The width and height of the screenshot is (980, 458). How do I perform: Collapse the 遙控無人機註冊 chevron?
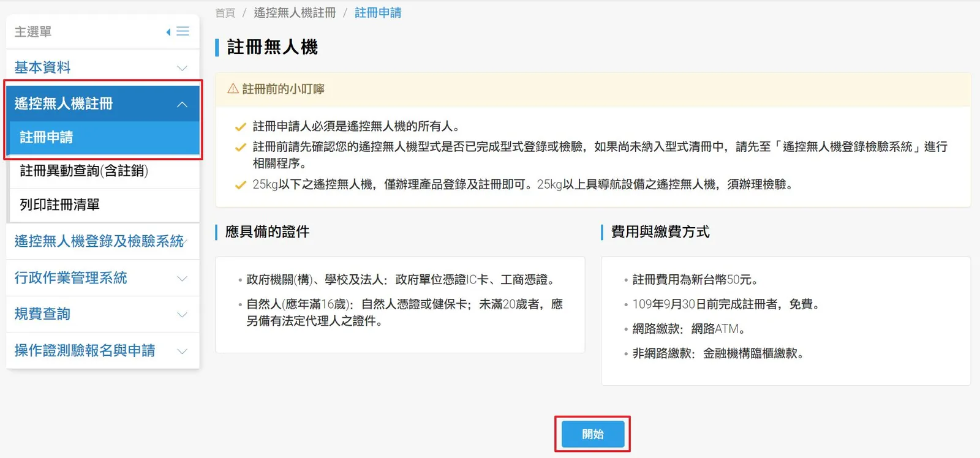click(182, 104)
